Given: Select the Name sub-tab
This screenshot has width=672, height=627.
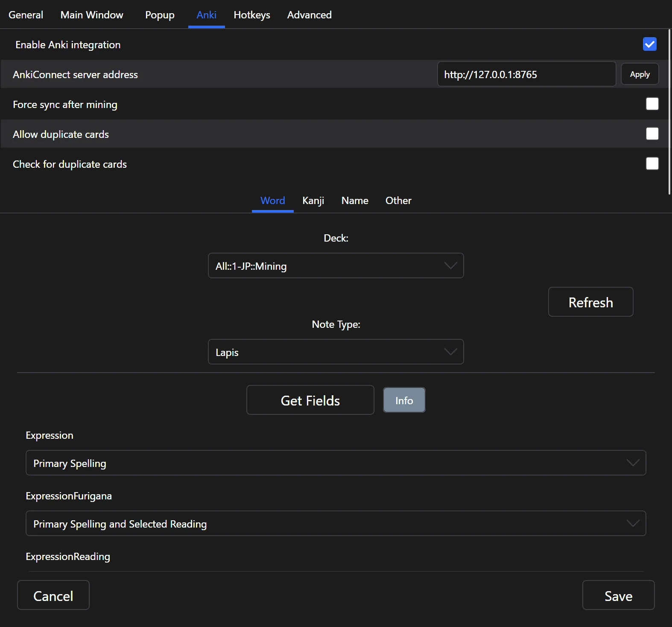Looking at the screenshot, I should pyautogui.click(x=355, y=201).
